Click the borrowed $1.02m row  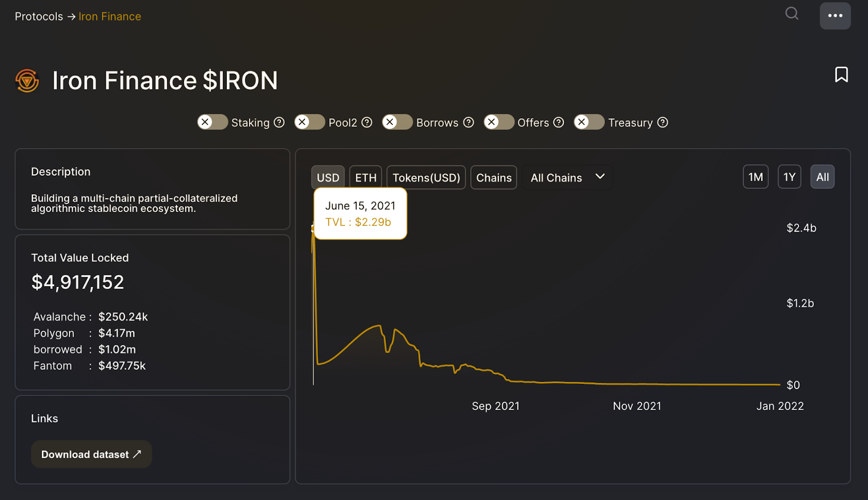85,349
